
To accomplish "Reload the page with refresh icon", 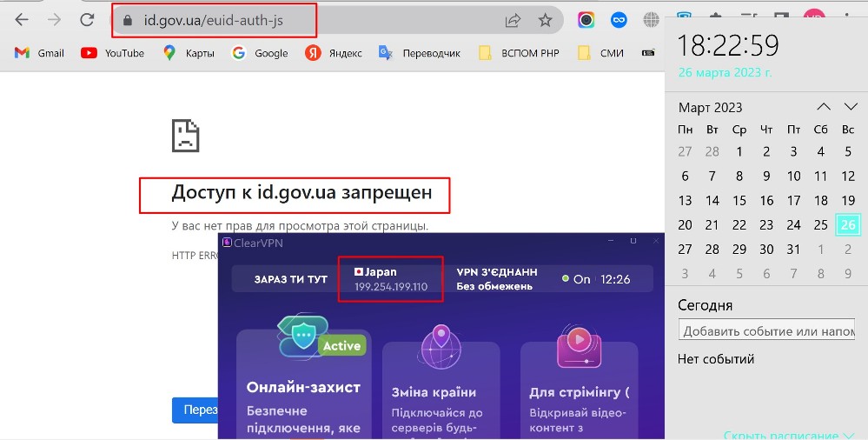I will pyautogui.click(x=87, y=21).
